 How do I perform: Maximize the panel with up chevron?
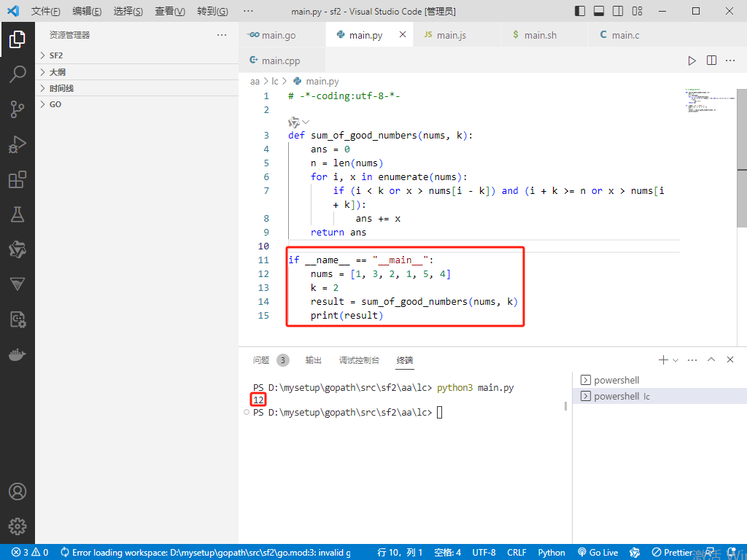pyautogui.click(x=711, y=359)
